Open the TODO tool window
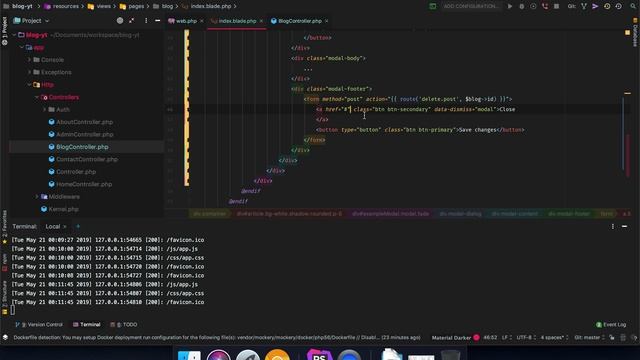 (x=124, y=324)
